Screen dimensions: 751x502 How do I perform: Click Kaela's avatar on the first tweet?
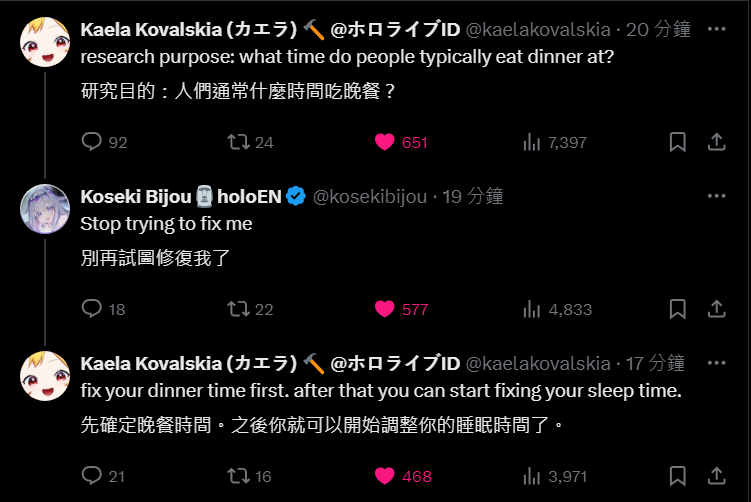[x=45, y=43]
